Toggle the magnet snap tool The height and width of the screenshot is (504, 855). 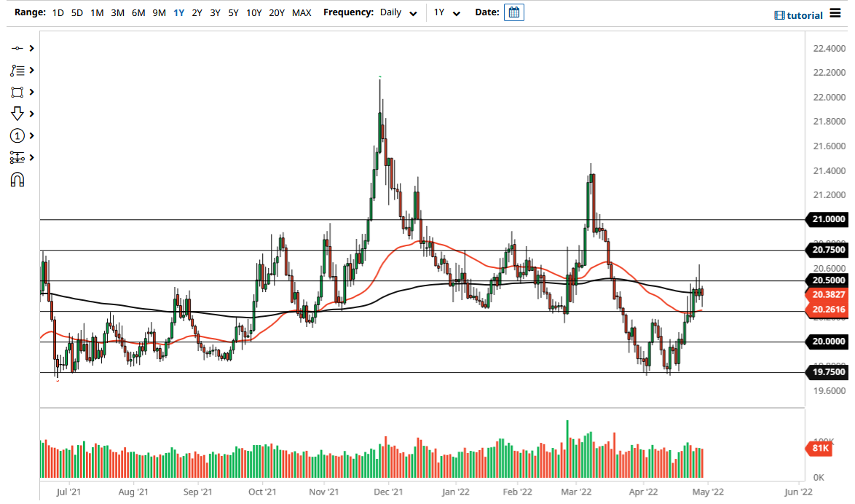coord(17,179)
